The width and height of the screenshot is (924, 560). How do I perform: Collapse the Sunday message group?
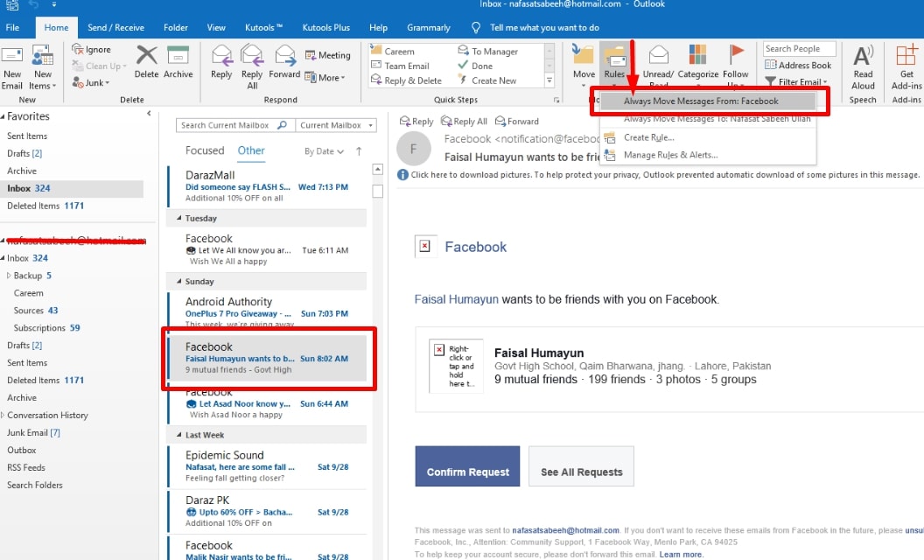(x=179, y=281)
